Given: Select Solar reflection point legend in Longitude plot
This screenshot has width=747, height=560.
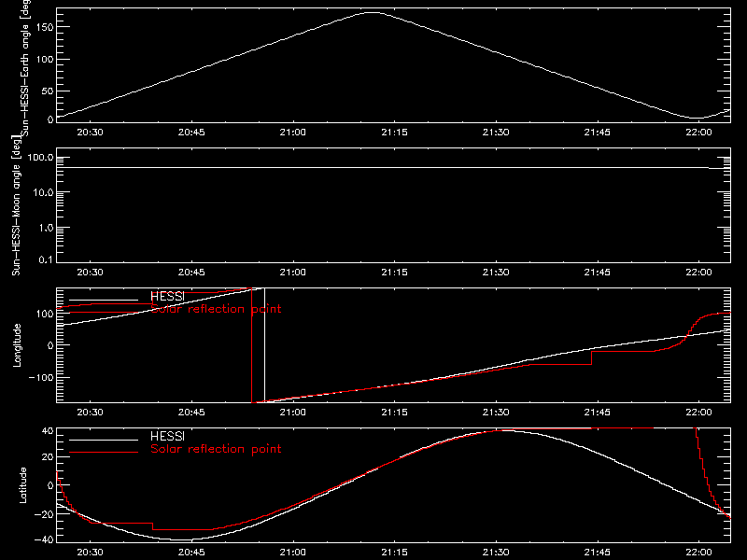Looking at the screenshot, I should [x=216, y=309].
